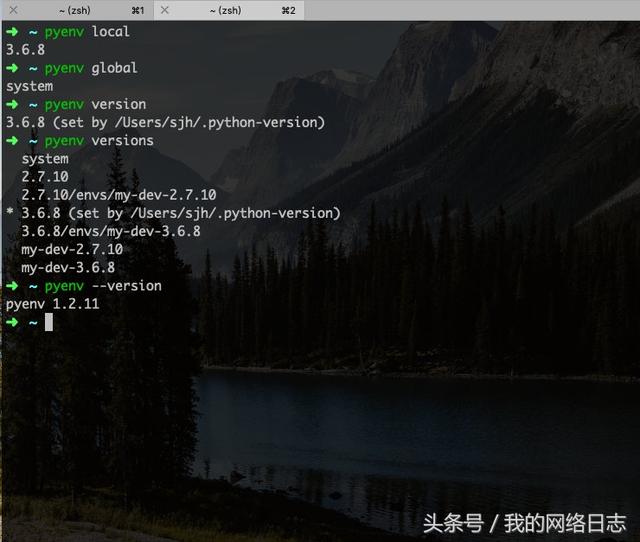640x542 pixels.
Task: Click the indented 'system' entry in versions list
Action: coord(45,159)
